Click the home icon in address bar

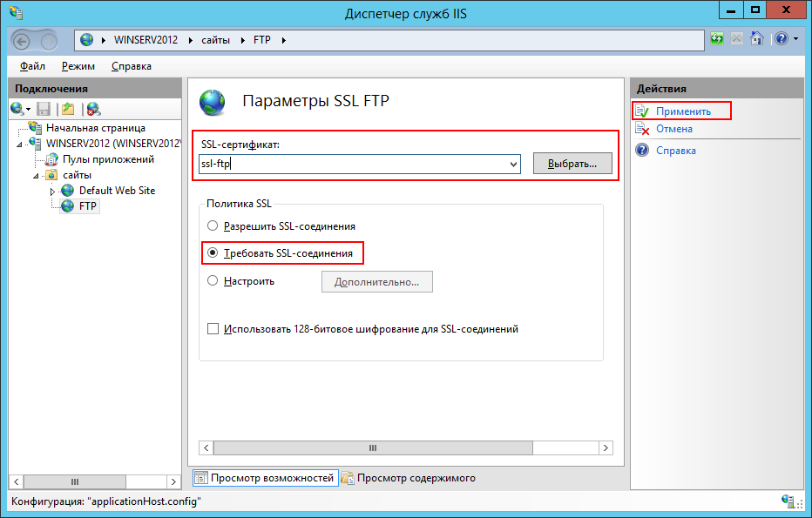[757, 39]
